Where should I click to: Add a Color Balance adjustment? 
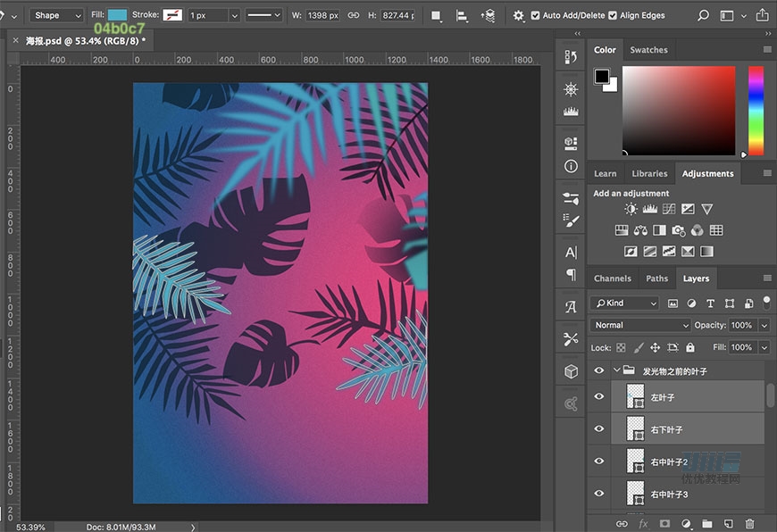coord(640,230)
